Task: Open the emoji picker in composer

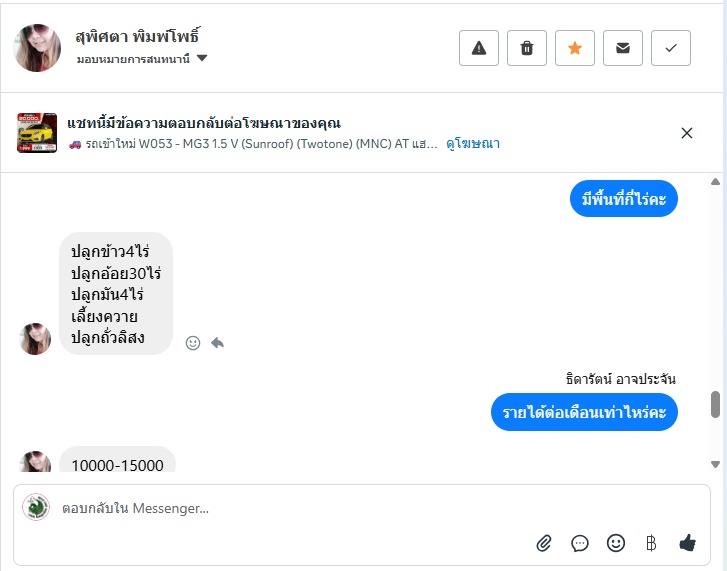Action: pyautogui.click(x=616, y=543)
